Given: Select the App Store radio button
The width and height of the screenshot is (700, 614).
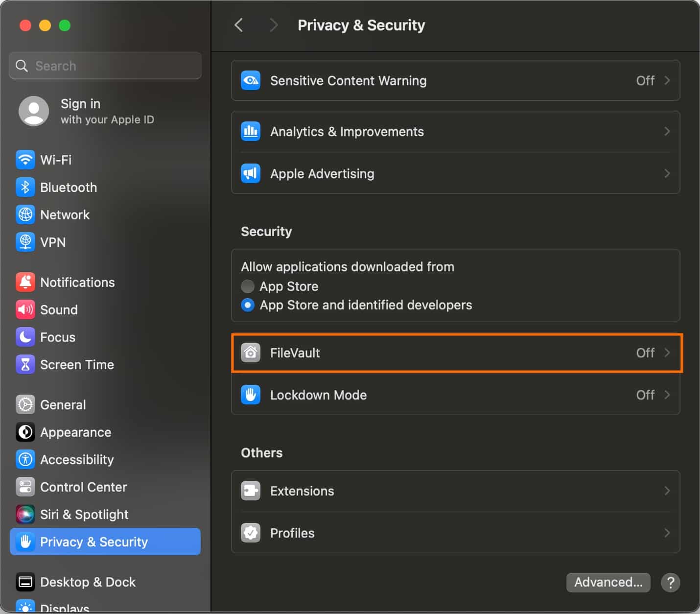Looking at the screenshot, I should click(248, 286).
